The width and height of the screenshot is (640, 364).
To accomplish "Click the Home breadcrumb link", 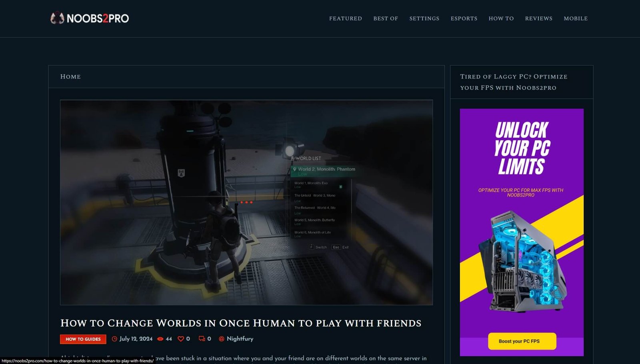I will [70, 76].
